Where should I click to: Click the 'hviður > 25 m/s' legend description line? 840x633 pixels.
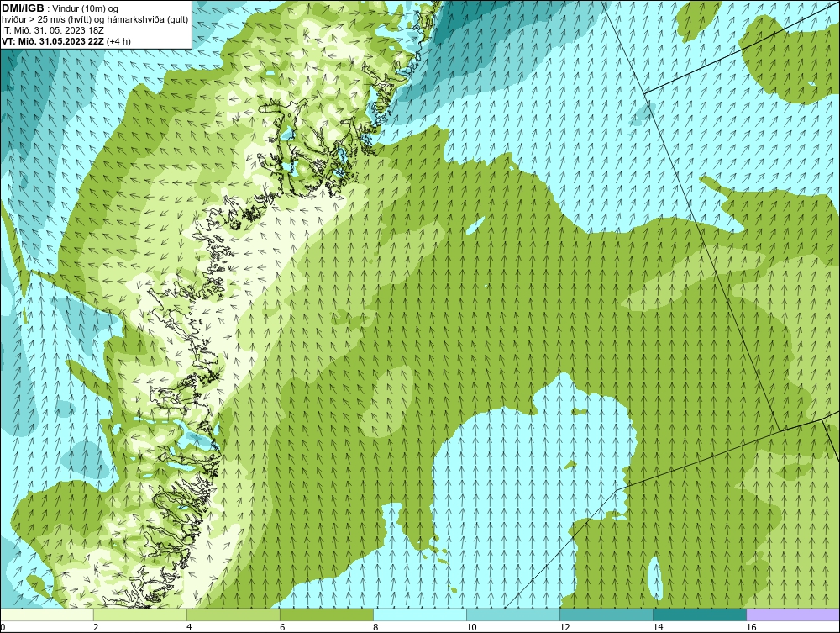(x=94, y=19)
